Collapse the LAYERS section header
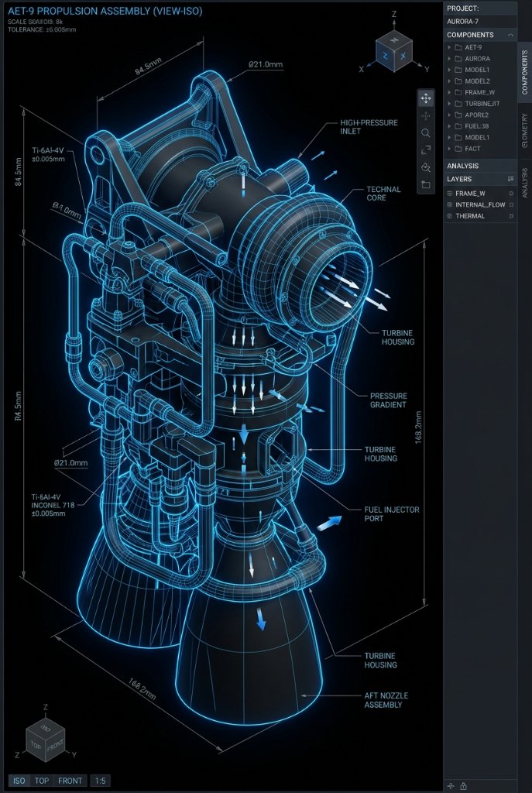 pos(480,179)
